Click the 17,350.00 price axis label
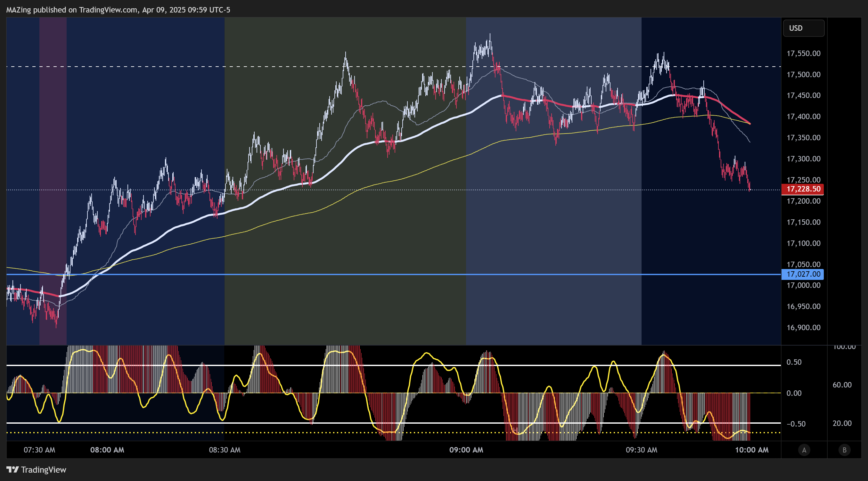The width and height of the screenshot is (868, 481). click(803, 137)
